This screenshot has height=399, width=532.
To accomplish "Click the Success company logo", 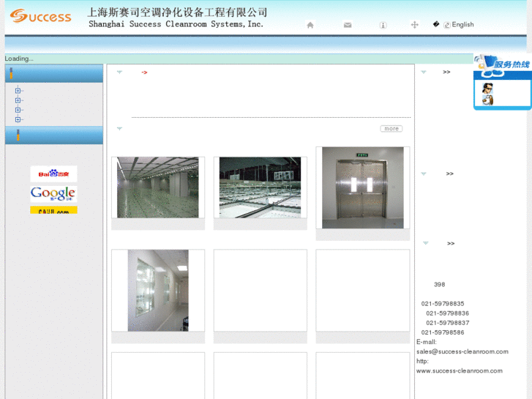I will [x=41, y=16].
